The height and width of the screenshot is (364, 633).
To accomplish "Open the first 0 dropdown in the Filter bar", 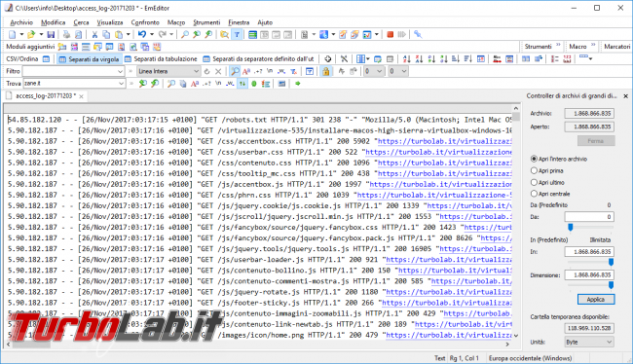I will point(379,71).
